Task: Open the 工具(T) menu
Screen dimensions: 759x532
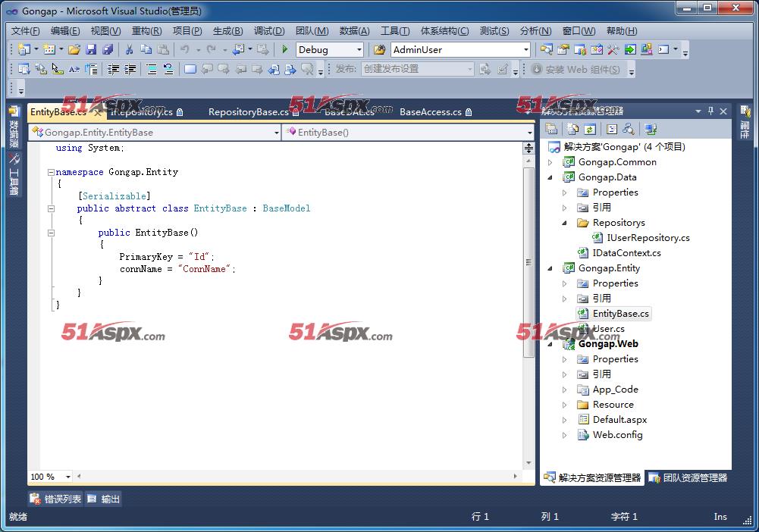Action: [x=395, y=31]
